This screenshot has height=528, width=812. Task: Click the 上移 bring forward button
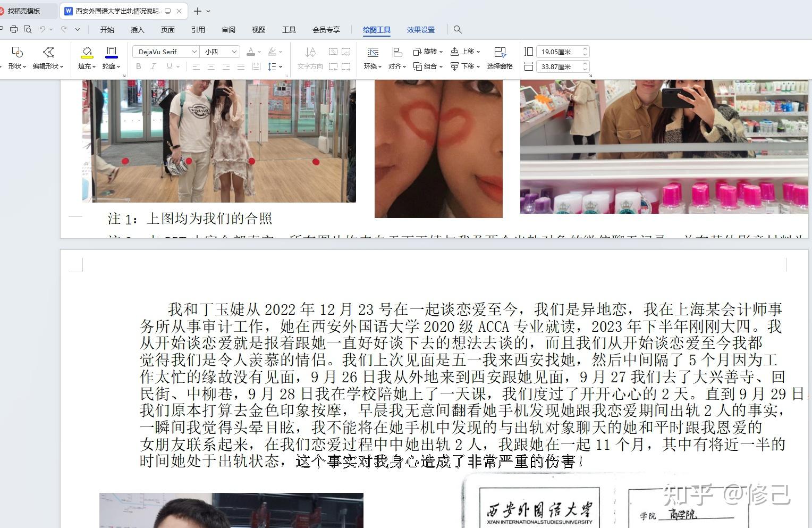[465, 52]
